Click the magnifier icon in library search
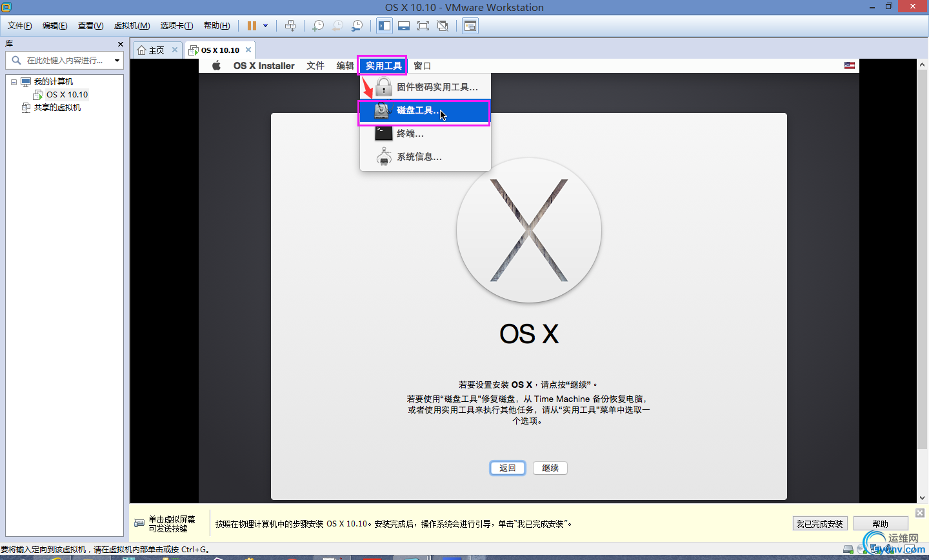The height and width of the screenshot is (560, 929). click(x=16, y=60)
